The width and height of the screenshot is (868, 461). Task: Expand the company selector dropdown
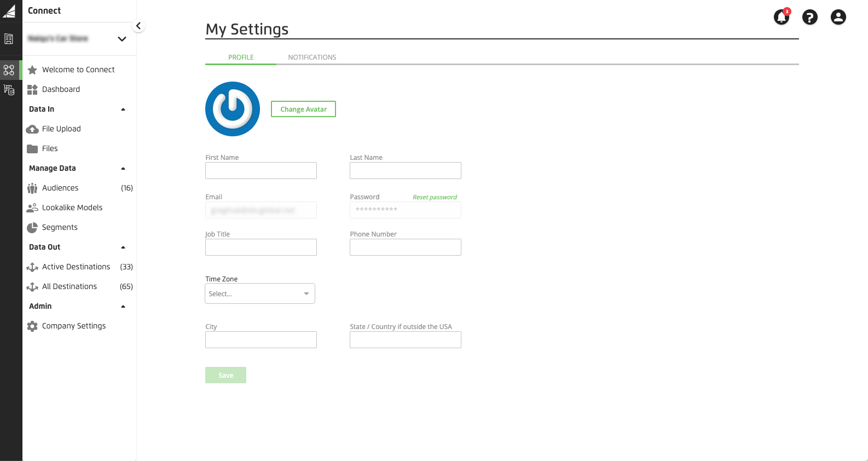click(x=122, y=39)
